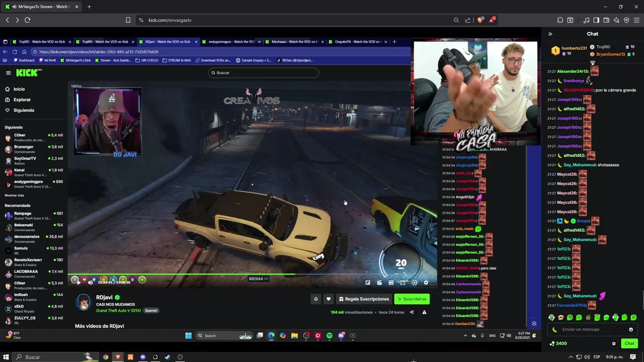Click the Kick Buscar search field
Viewport: 644px width, 362px height.
(x=263, y=73)
